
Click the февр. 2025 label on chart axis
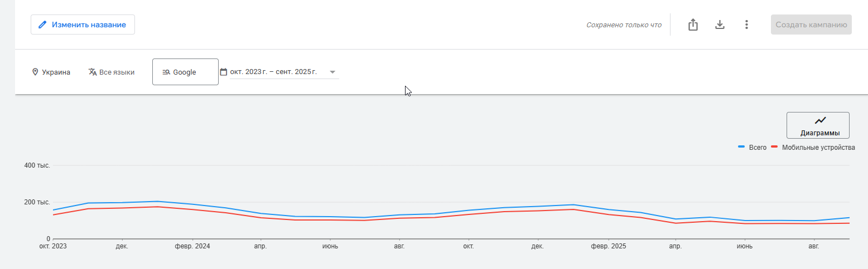[x=608, y=246]
